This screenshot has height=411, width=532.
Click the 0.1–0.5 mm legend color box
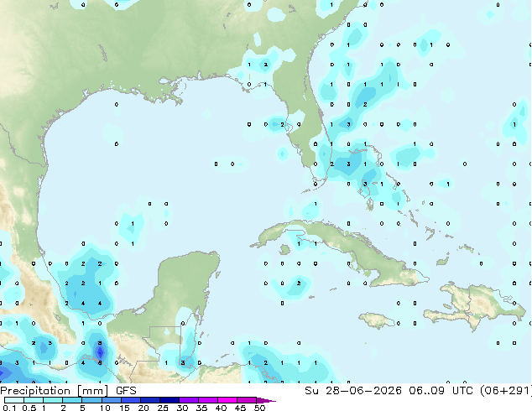tap(14, 400)
